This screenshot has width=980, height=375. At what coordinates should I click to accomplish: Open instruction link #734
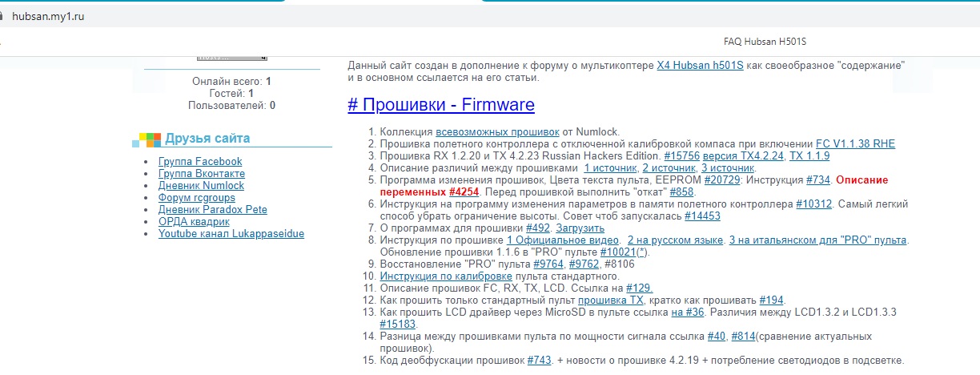click(x=818, y=180)
